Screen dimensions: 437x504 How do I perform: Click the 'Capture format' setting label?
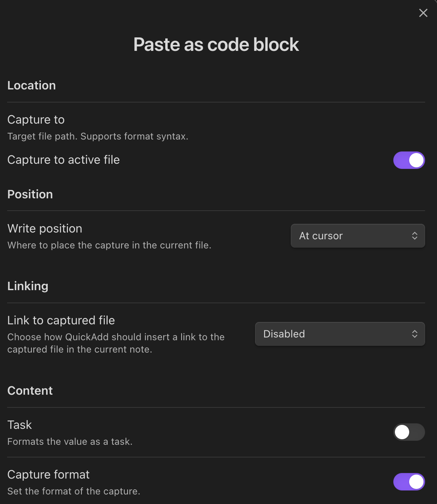[x=48, y=475]
